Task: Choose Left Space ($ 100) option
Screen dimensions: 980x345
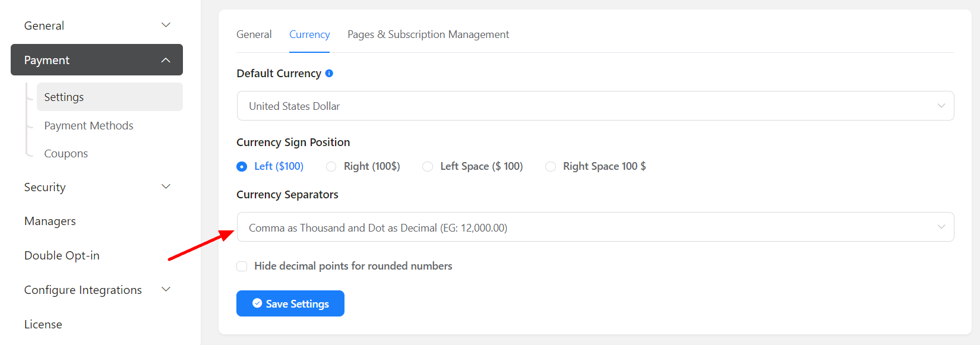Action: pyautogui.click(x=428, y=167)
